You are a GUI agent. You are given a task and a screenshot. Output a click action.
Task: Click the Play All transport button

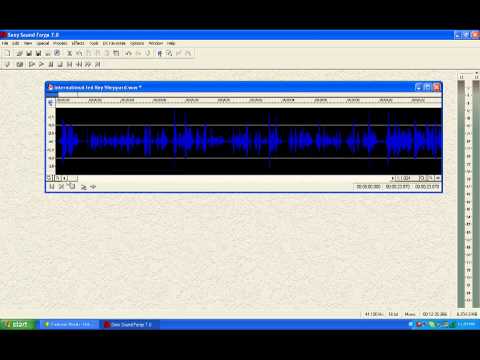click(x=32, y=64)
